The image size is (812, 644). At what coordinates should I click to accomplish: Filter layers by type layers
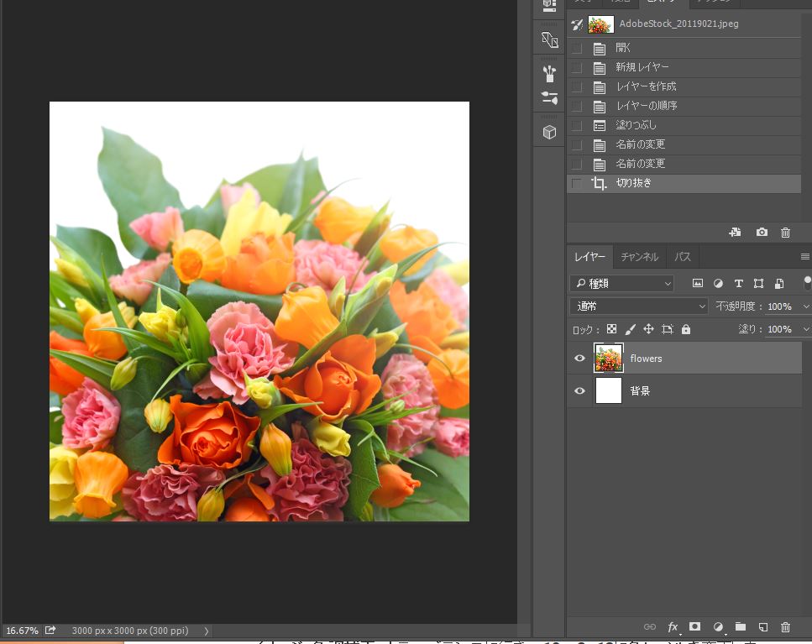tap(738, 283)
